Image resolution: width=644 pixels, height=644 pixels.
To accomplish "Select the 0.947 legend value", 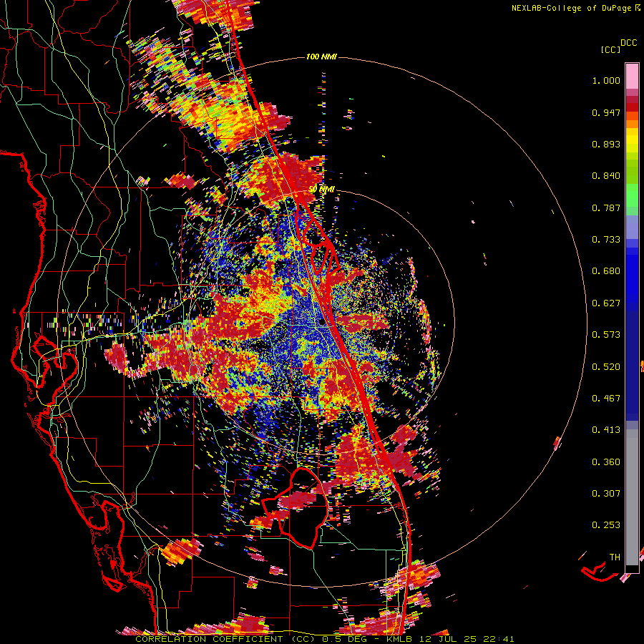I will 606,112.
